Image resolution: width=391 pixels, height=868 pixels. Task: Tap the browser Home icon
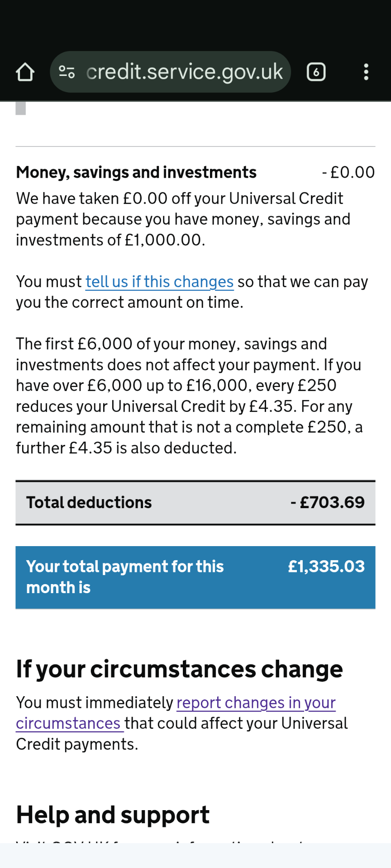25,72
